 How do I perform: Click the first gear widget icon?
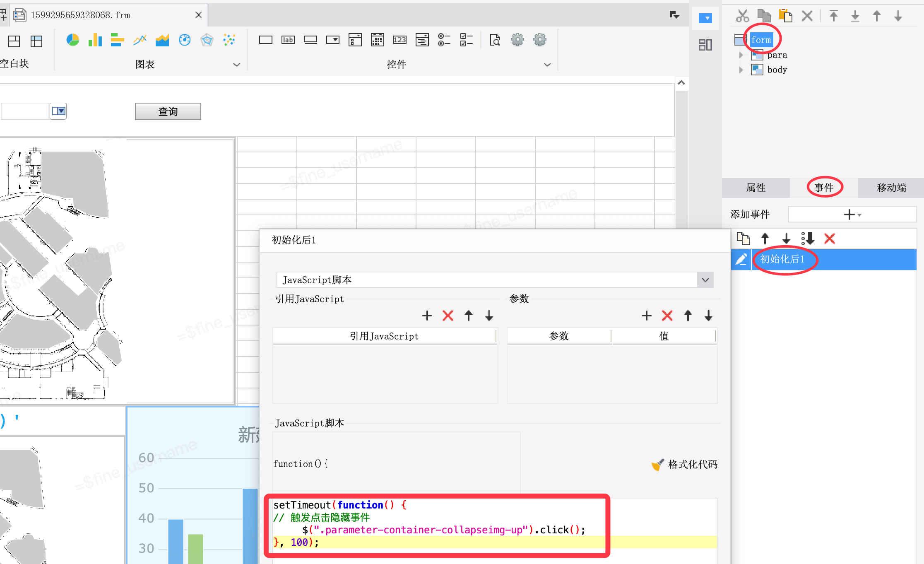tap(517, 40)
